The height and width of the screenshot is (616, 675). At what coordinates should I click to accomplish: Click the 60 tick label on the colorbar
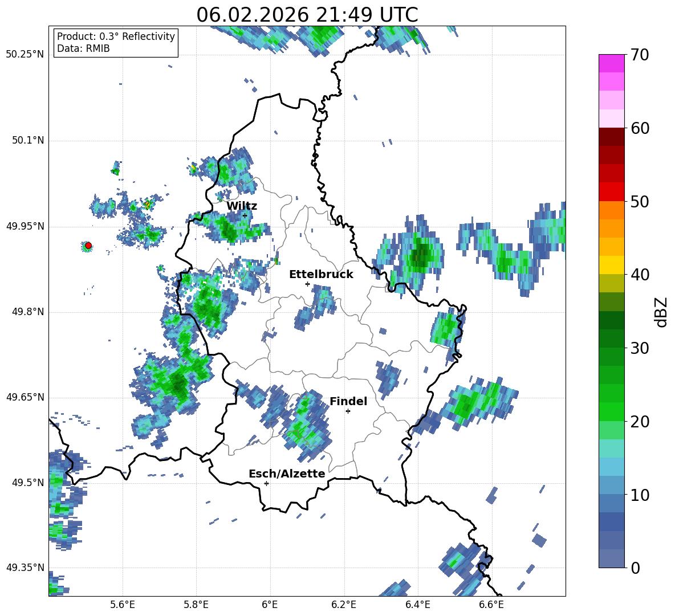639,128
